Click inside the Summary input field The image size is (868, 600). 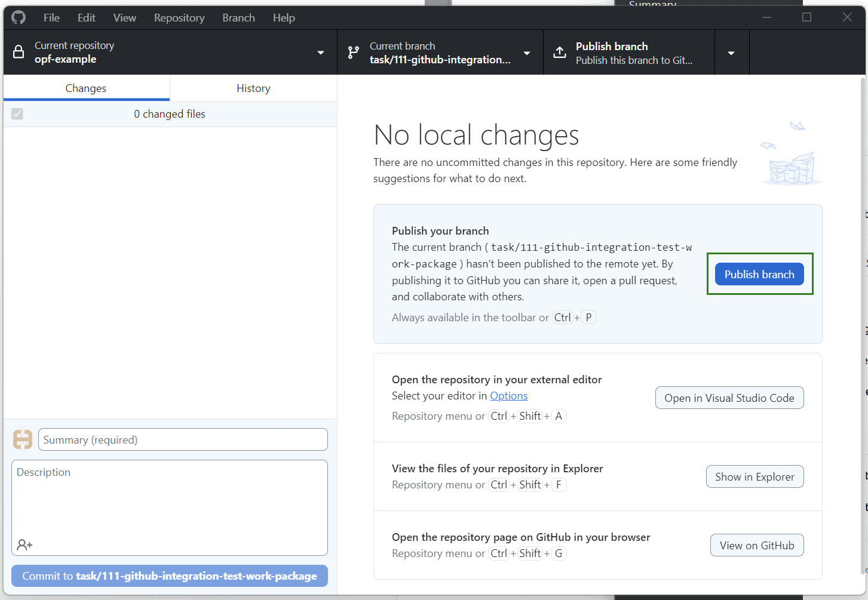click(x=182, y=439)
